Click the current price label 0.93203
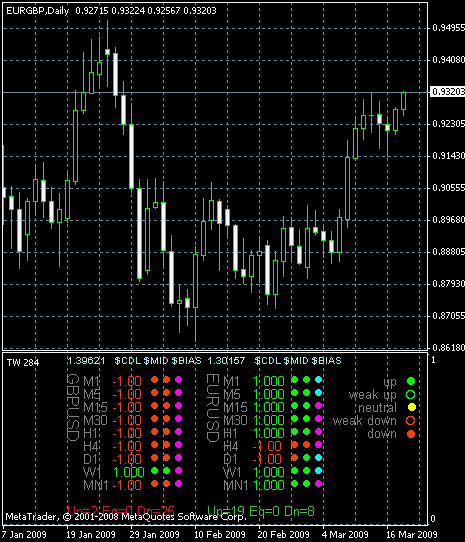The height and width of the screenshot is (542, 465). [x=448, y=92]
